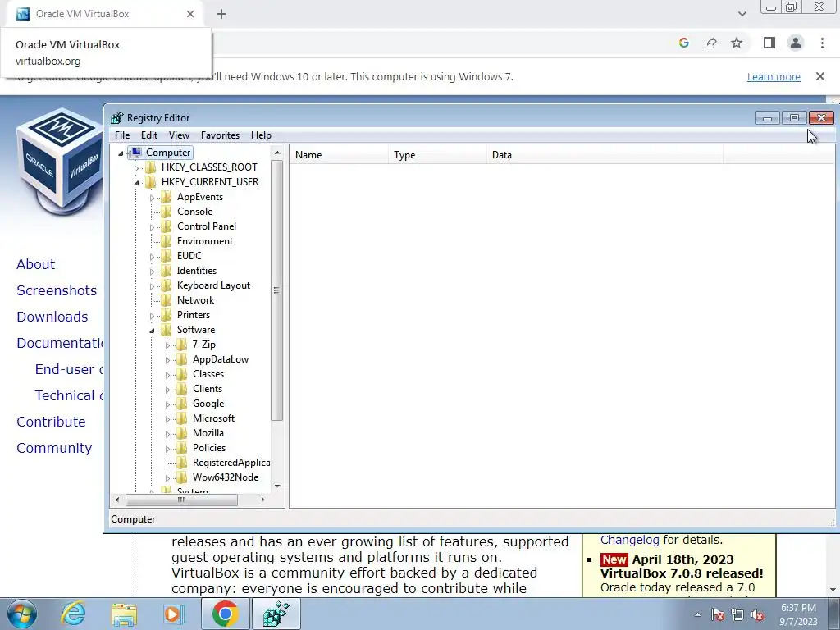Click tree horizontal scrollbar right arrow

tap(262, 500)
